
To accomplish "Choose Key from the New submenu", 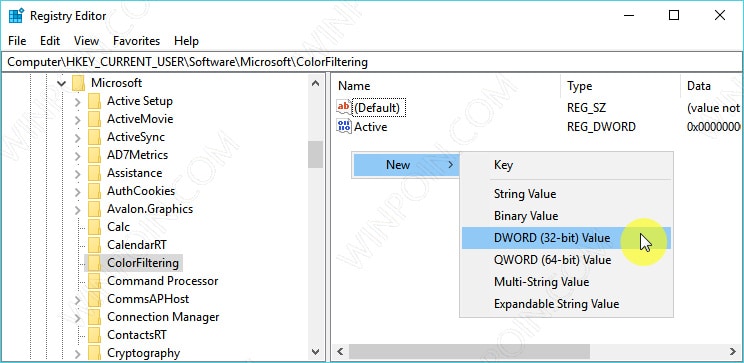I will (x=566, y=165).
